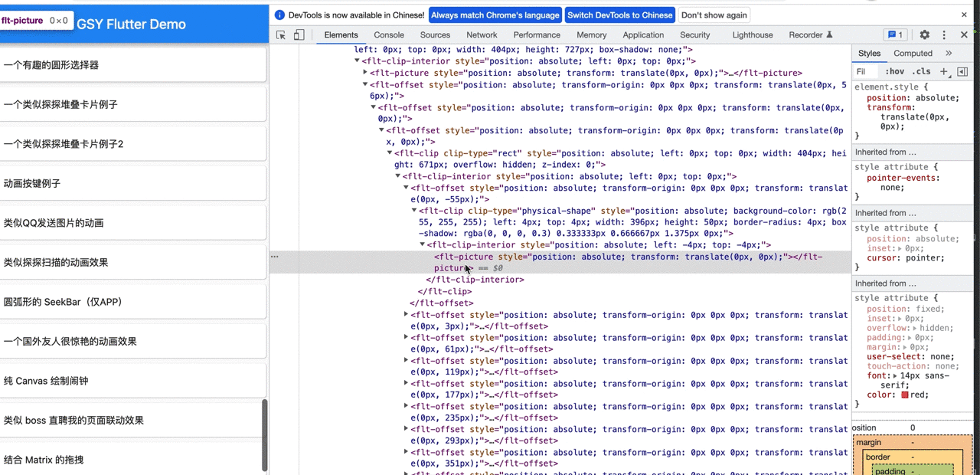Image resolution: width=980 pixels, height=475 pixels.
Task: Open the issues counter badge
Action: [895, 35]
